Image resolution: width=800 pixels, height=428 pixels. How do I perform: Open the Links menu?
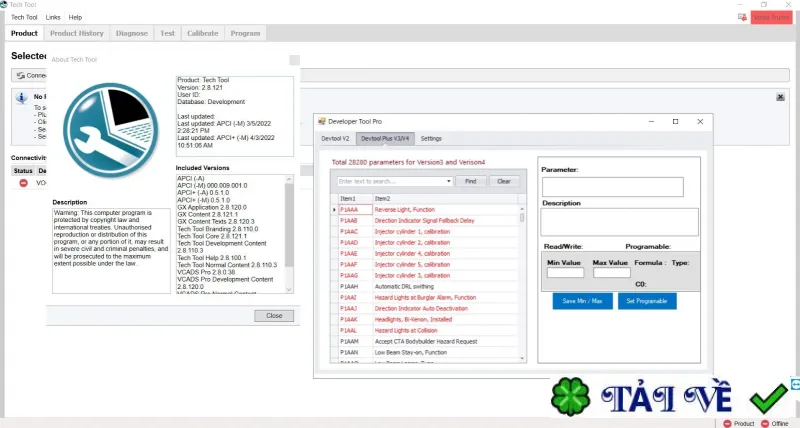tap(53, 17)
